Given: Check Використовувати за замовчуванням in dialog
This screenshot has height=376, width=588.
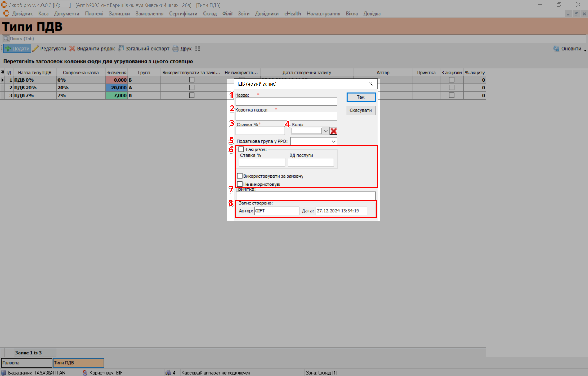Looking at the screenshot, I should point(240,176).
